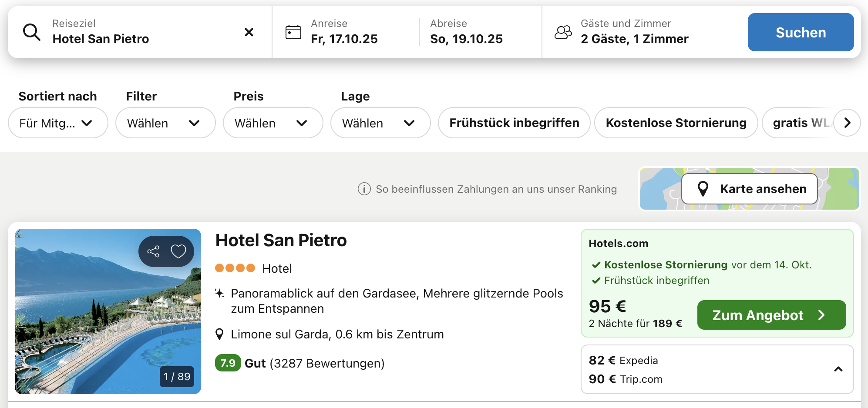This screenshot has height=408, width=868.
Task: Click Zum Angebot button
Action: pyautogui.click(x=771, y=315)
